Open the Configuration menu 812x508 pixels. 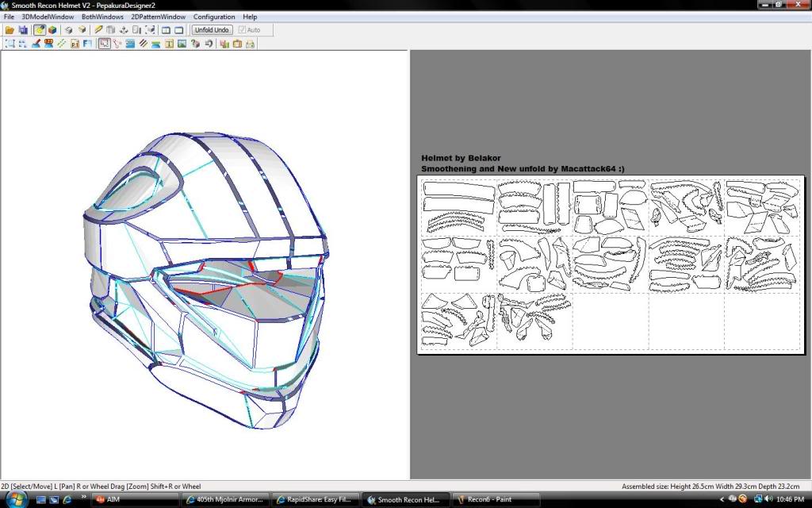click(214, 17)
